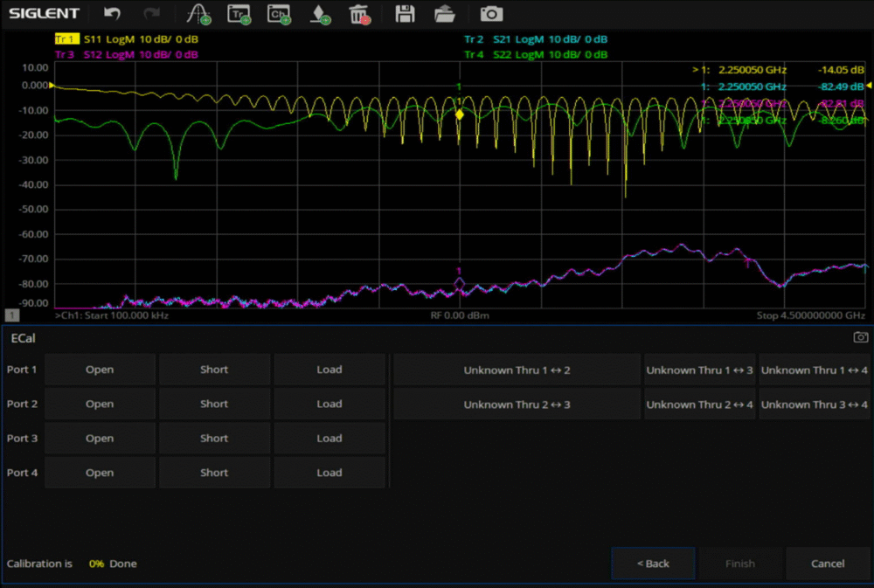874x588 pixels.
Task: Take a screenshot with toolbar camera icon
Action: (x=491, y=13)
